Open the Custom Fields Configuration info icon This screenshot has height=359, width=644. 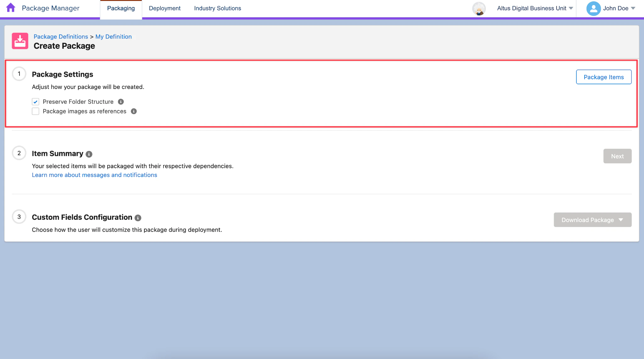pos(138,218)
